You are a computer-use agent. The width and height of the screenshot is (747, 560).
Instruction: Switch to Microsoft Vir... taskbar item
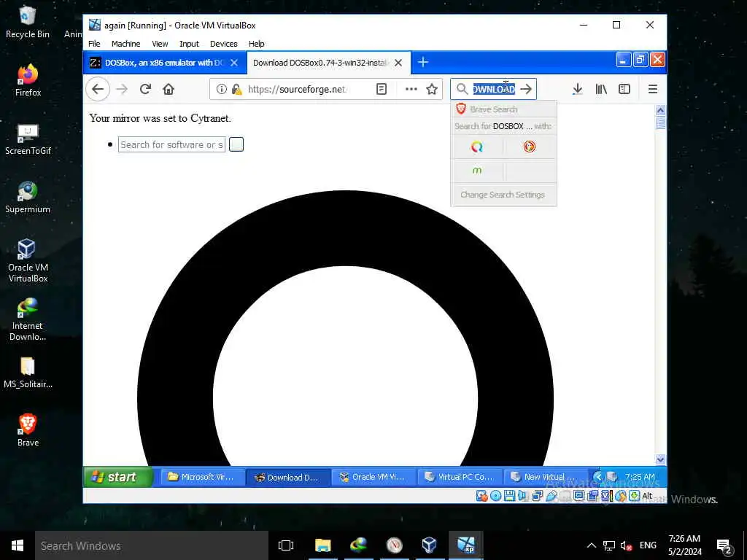(202, 477)
